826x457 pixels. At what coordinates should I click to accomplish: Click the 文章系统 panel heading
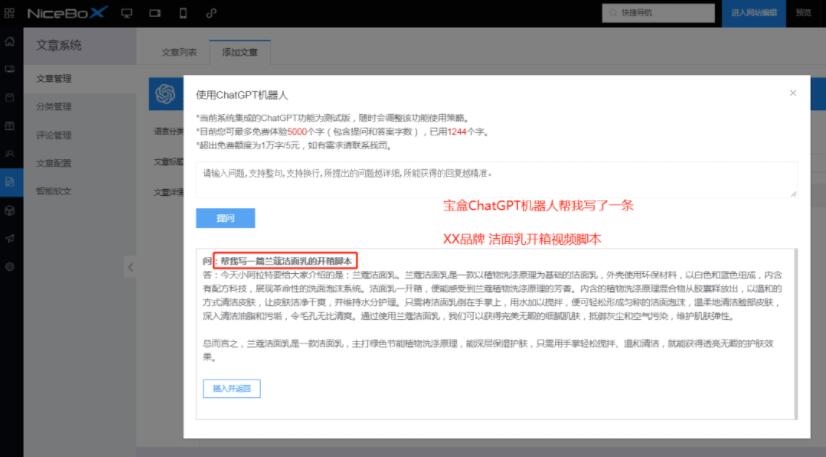coord(59,46)
